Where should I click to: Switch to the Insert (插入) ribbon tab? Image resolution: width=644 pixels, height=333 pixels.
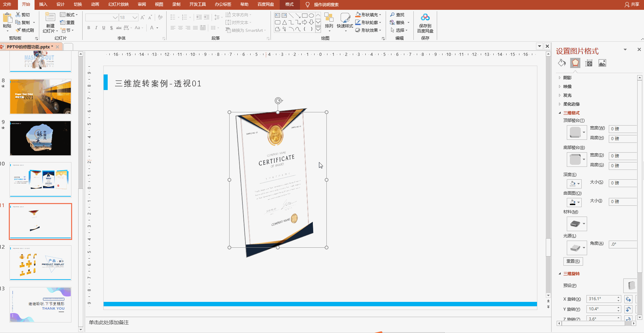(43, 4)
